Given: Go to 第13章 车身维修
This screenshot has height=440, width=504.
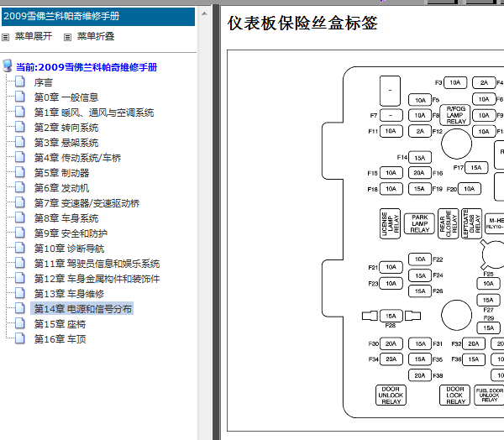Looking at the screenshot, I should [x=69, y=294].
